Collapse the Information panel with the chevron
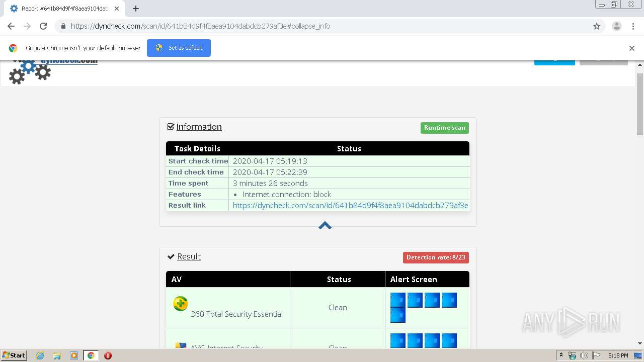This screenshot has height=362, width=644. click(325, 225)
